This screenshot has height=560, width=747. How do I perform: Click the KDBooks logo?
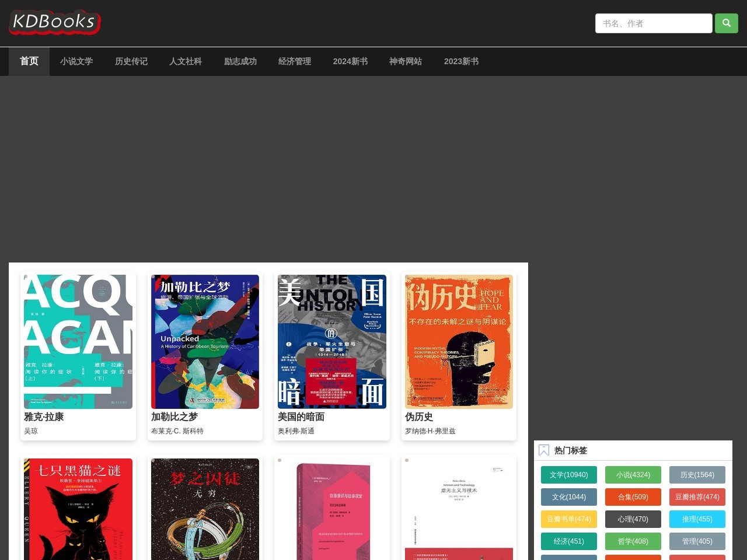pyautogui.click(x=55, y=22)
